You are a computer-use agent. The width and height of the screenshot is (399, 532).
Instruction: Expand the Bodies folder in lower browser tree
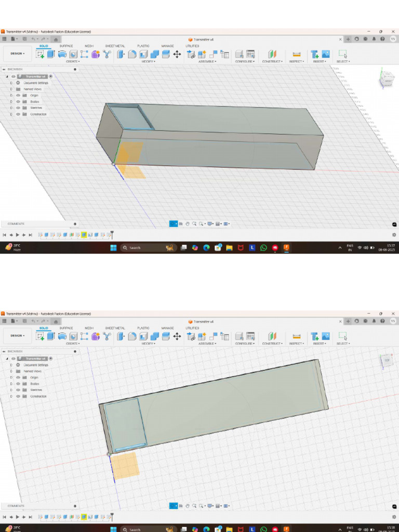click(11, 384)
